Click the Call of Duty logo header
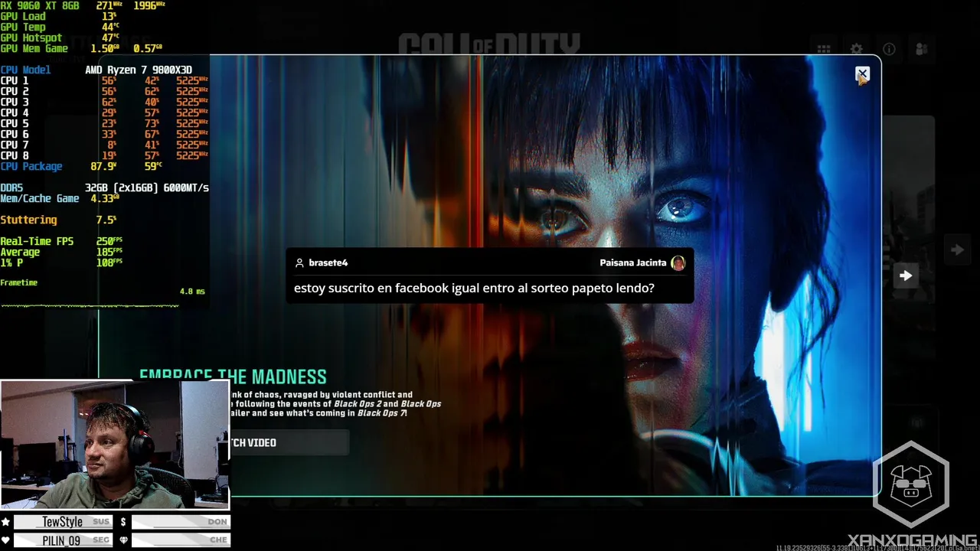This screenshot has height=551, width=980. pyautogui.click(x=490, y=44)
